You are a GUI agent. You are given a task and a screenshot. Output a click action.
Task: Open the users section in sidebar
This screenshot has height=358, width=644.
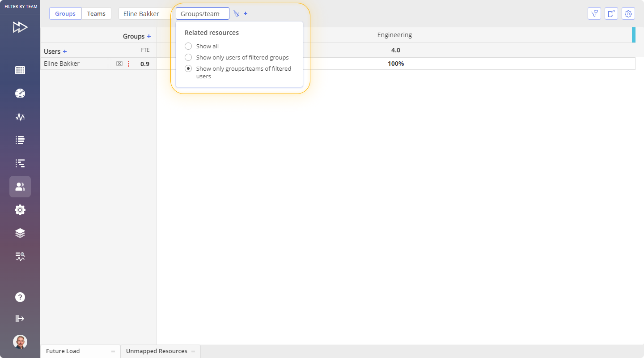click(x=20, y=187)
